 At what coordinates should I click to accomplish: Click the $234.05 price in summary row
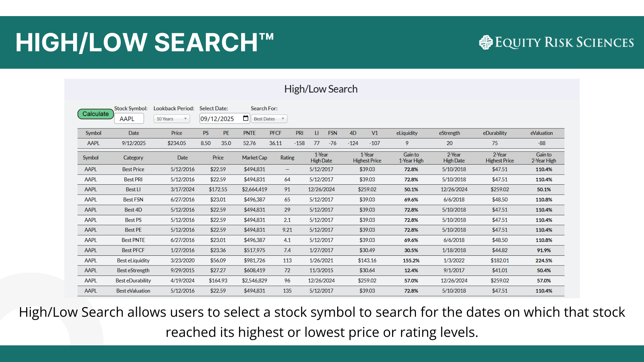point(177,143)
